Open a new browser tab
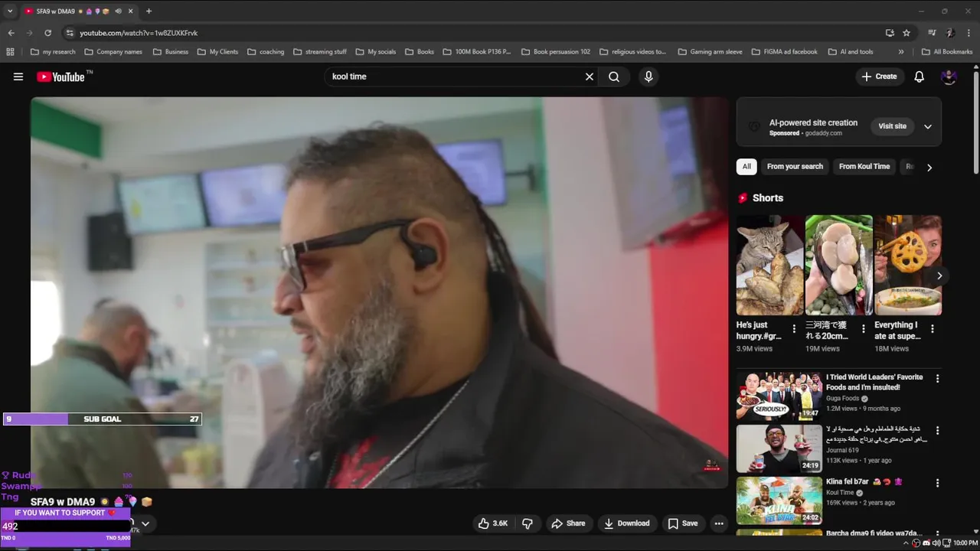Viewport: 980px width, 551px height. (x=149, y=11)
